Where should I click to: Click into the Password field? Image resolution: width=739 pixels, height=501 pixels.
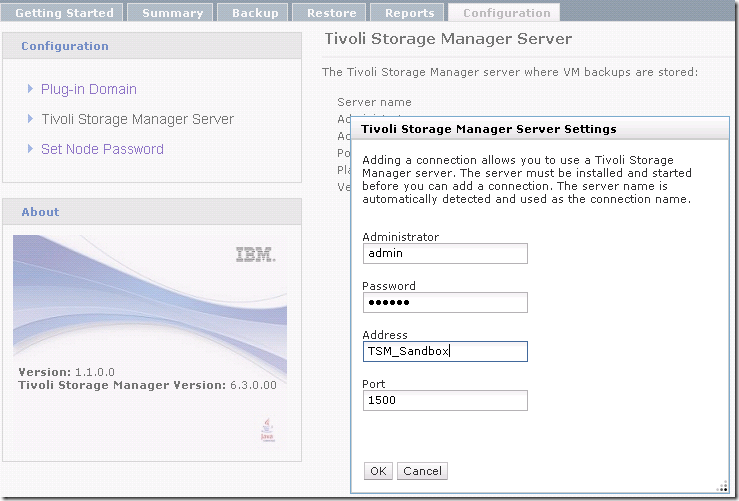(x=444, y=303)
